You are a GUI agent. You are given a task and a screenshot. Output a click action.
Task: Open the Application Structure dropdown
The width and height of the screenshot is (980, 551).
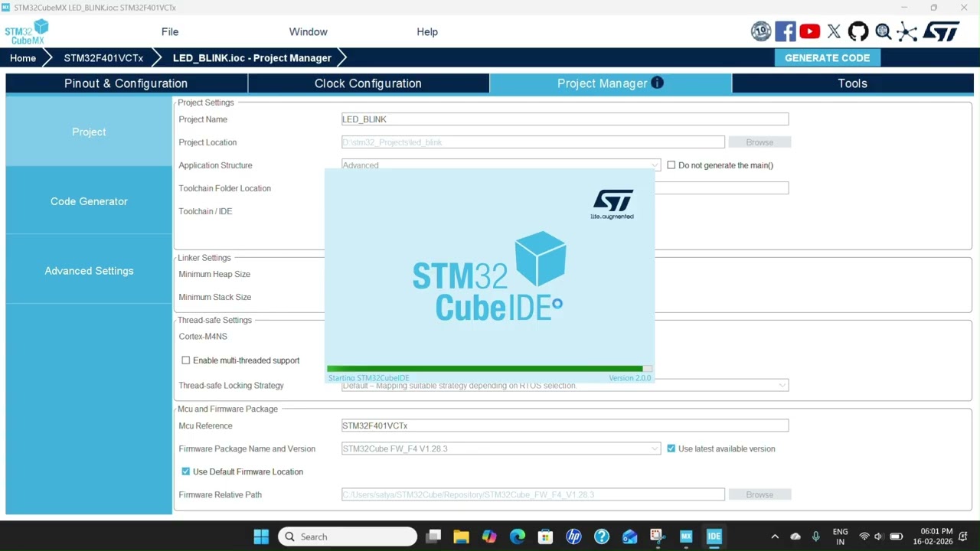(x=501, y=165)
